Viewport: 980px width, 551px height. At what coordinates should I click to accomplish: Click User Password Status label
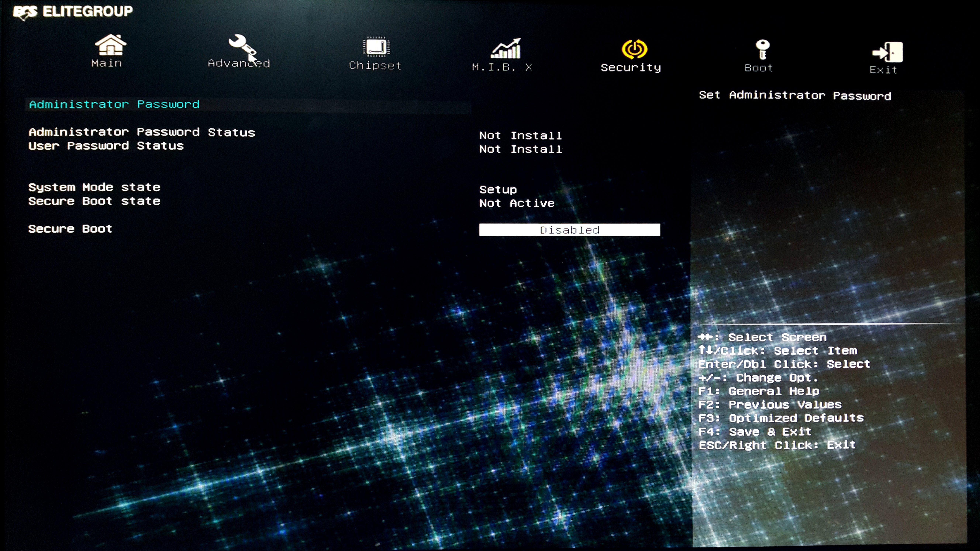coord(106,146)
